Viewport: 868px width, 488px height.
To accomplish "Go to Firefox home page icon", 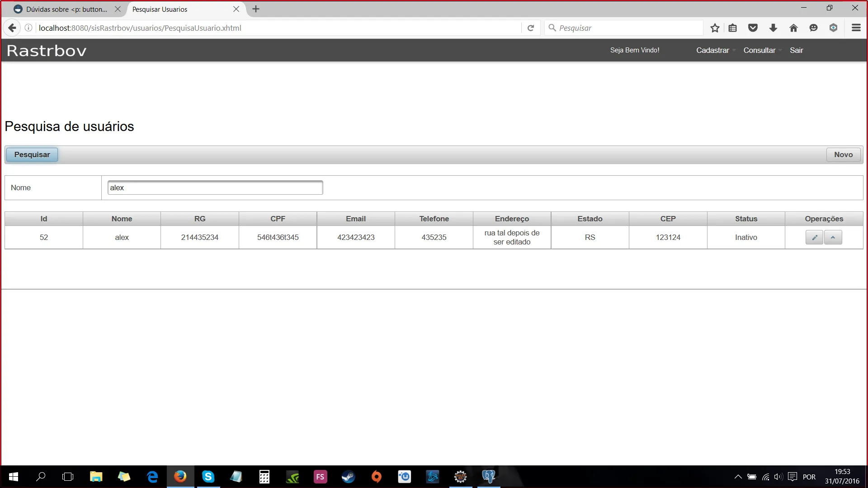I will [793, 28].
